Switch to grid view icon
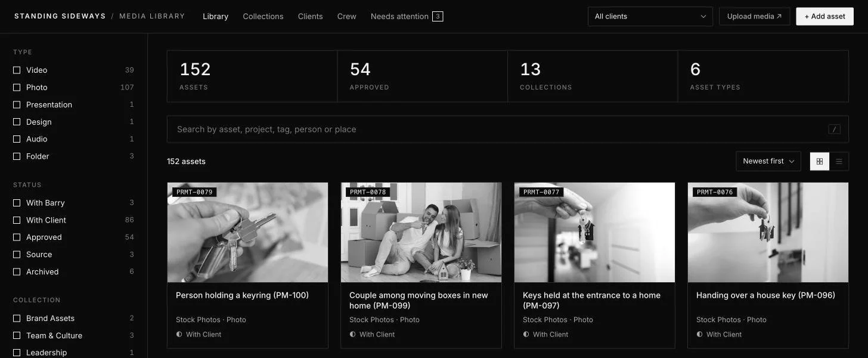 click(x=819, y=161)
